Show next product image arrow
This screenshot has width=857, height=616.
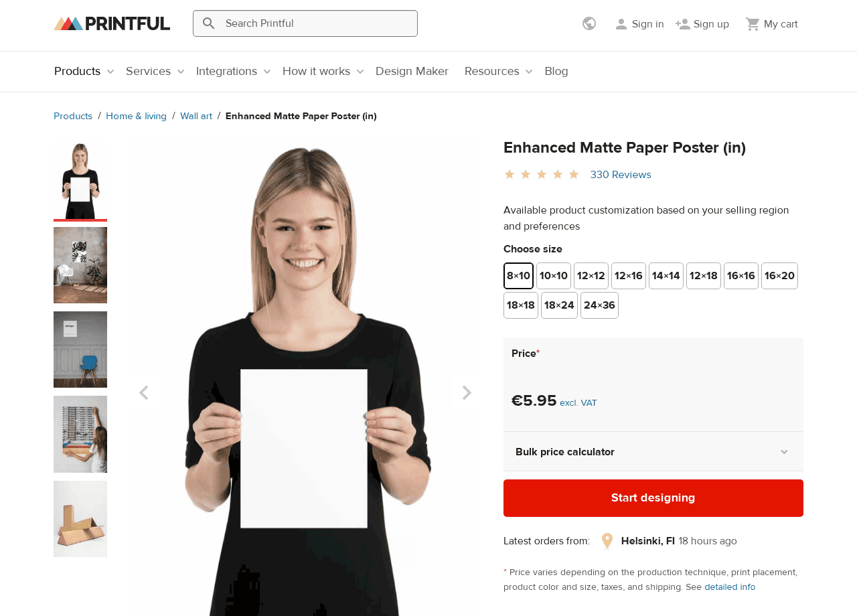pos(467,393)
